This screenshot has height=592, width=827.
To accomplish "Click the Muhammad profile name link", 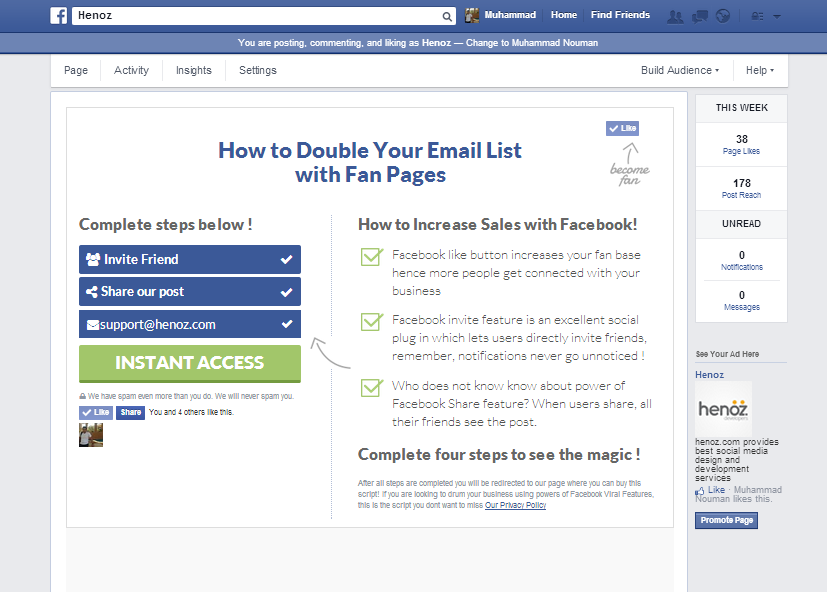I will [x=510, y=15].
